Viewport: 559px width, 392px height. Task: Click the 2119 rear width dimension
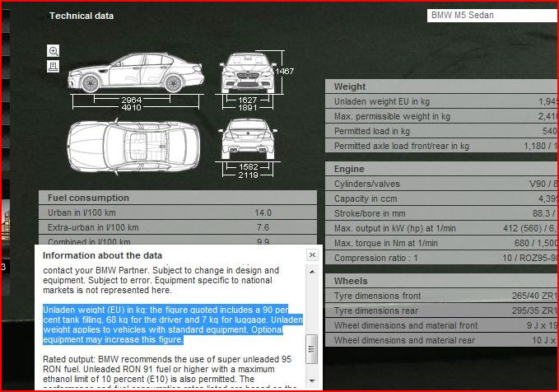tap(248, 175)
